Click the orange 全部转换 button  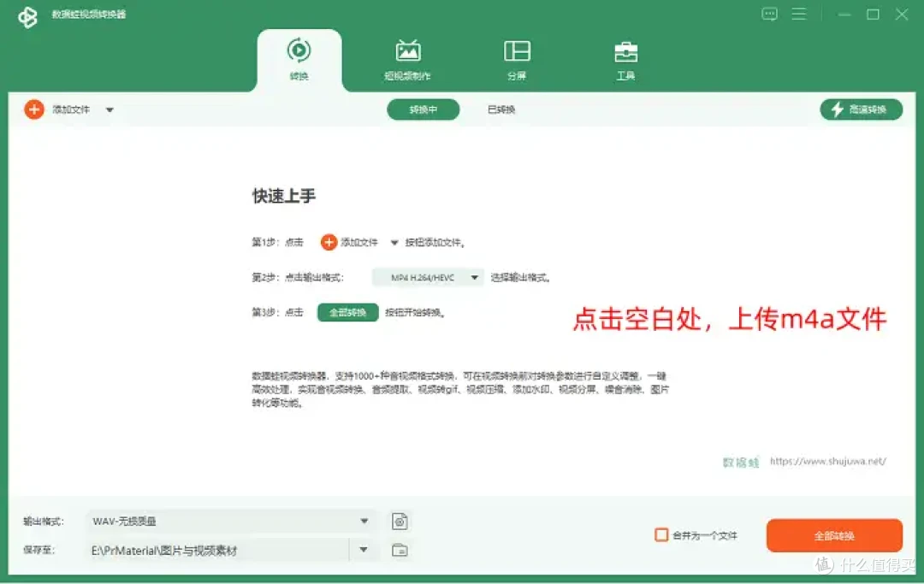(x=834, y=536)
